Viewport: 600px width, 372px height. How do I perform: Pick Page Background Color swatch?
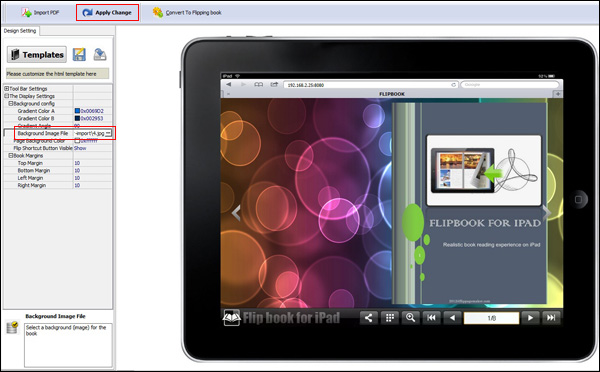click(x=77, y=141)
